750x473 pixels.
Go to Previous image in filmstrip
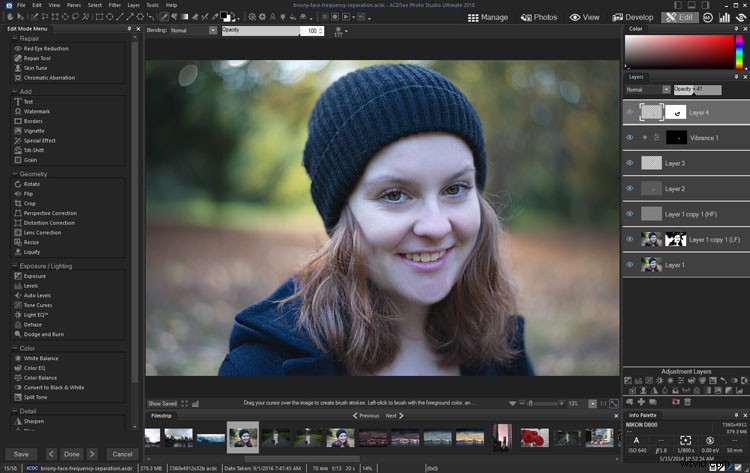pyautogui.click(x=366, y=416)
